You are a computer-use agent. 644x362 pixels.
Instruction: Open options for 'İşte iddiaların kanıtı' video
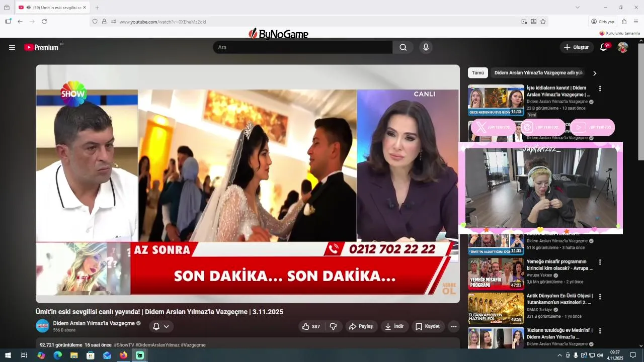pyautogui.click(x=600, y=88)
